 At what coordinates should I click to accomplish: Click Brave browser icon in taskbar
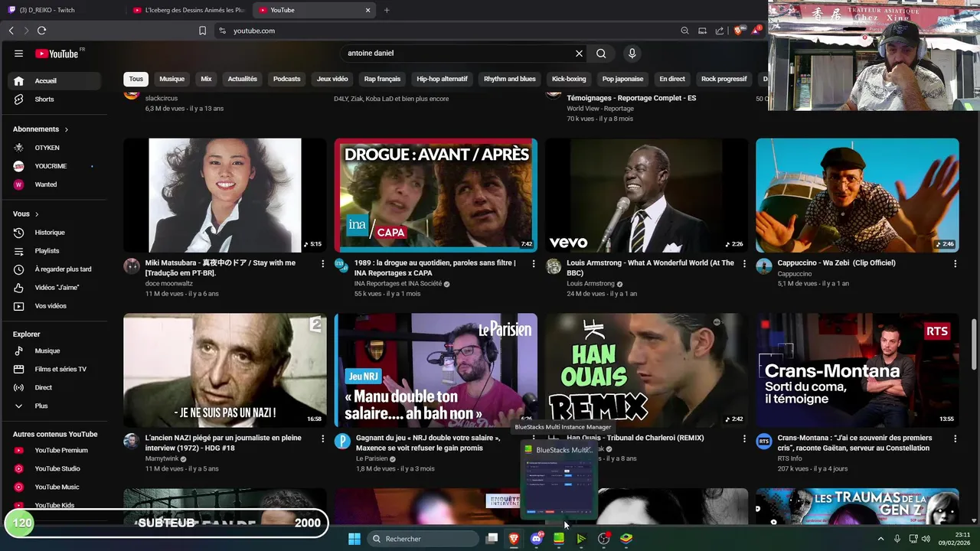[514, 539]
